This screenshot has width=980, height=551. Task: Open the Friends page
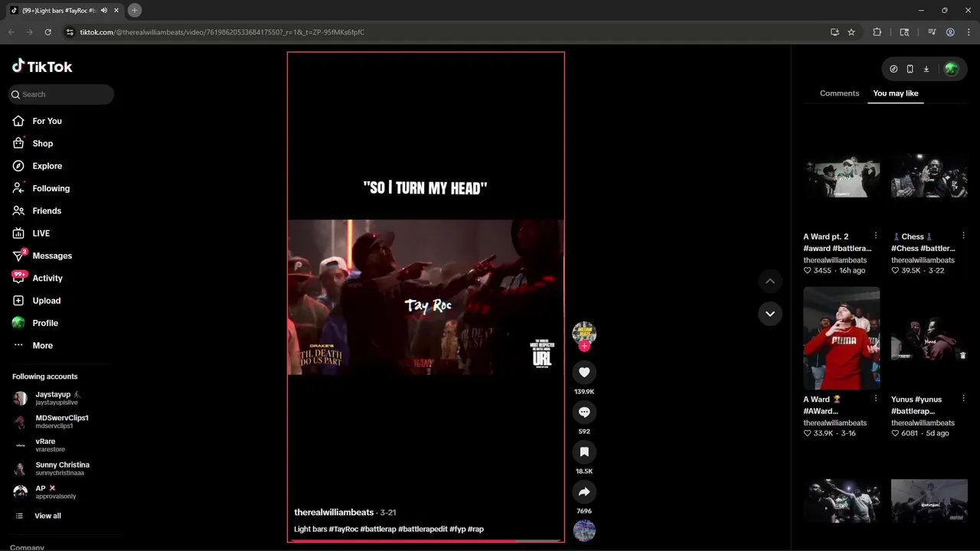coord(46,210)
